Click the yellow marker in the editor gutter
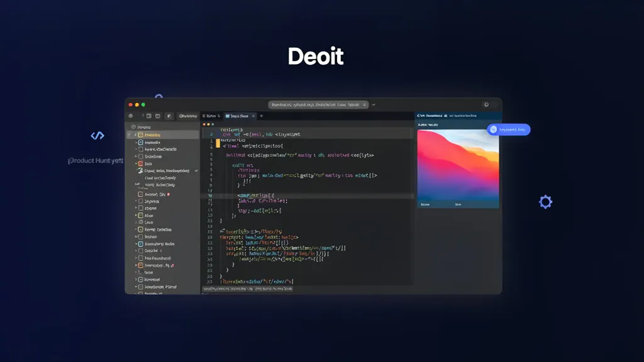 218,143
